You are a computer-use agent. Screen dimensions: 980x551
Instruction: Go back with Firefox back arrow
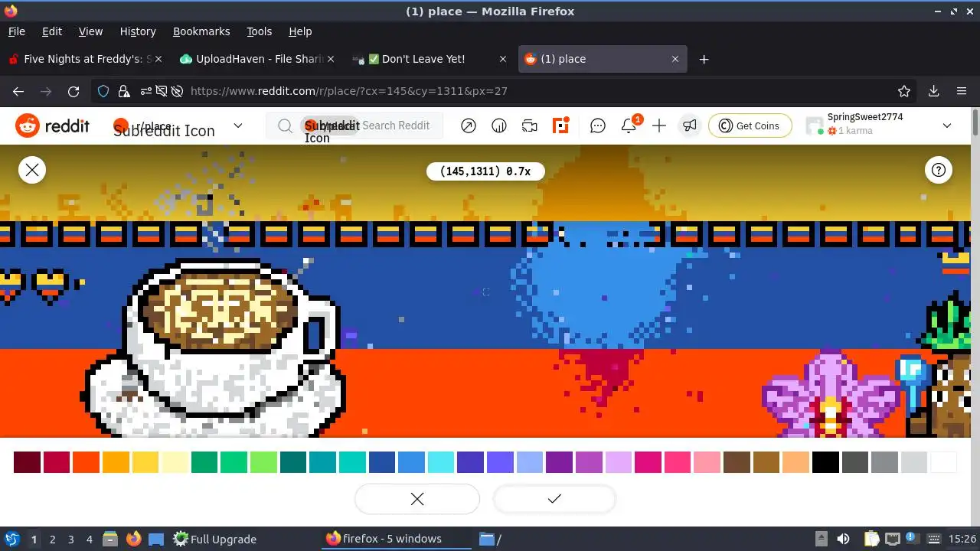(x=18, y=91)
